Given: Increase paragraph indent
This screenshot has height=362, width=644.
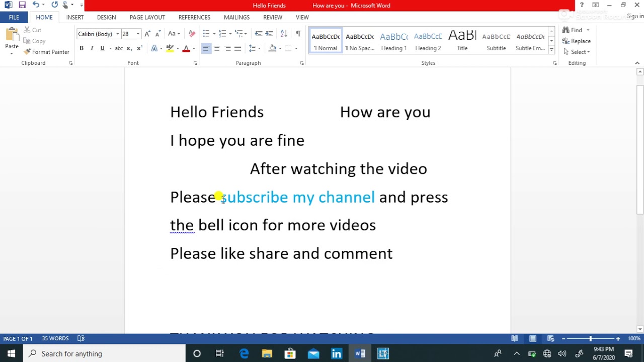Looking at the screenshot, I should point(269,34).
